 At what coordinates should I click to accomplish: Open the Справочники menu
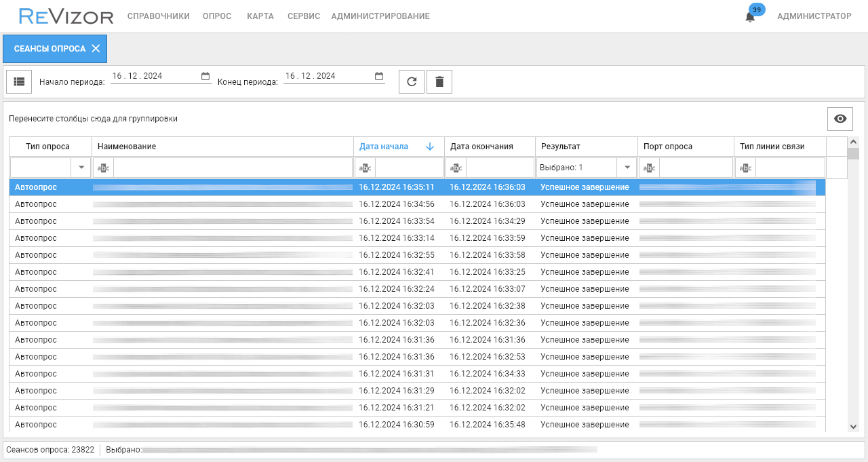[x=159, y=16]
